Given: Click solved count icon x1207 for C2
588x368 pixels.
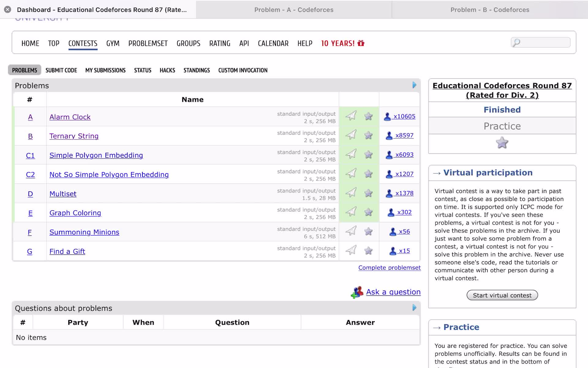Looking at the screenshot, I should pos(389,174).
